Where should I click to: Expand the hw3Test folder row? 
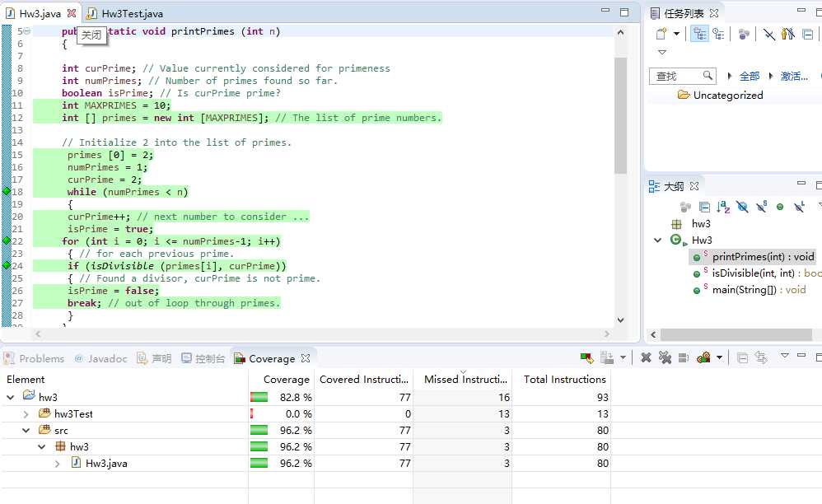(x=26, y=414)
